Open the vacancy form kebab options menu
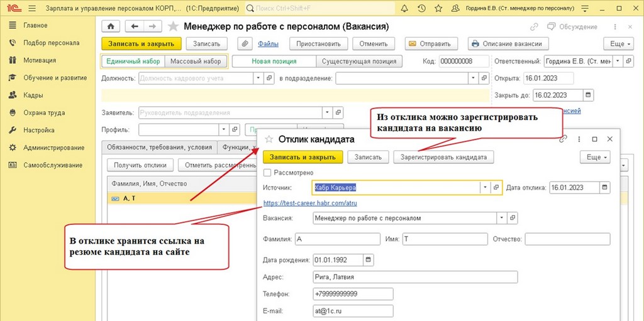 [615, 26]
